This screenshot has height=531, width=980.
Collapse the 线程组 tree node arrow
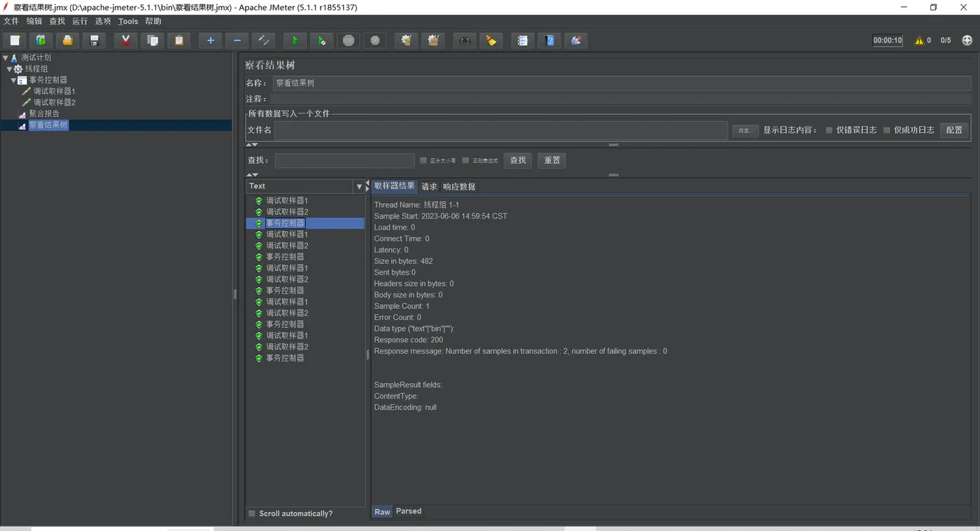click(x=10, y=69)
